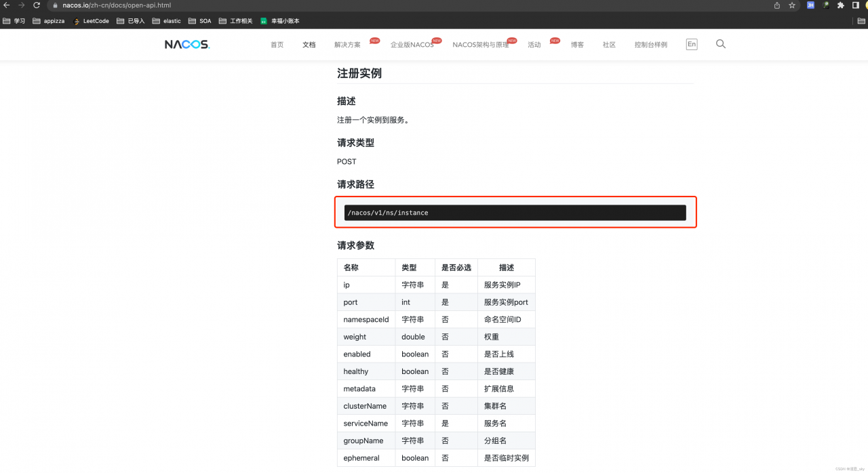Click the serviceName parameter cell
The height and width of the screenshot is (473, 868).
[366, 423]
